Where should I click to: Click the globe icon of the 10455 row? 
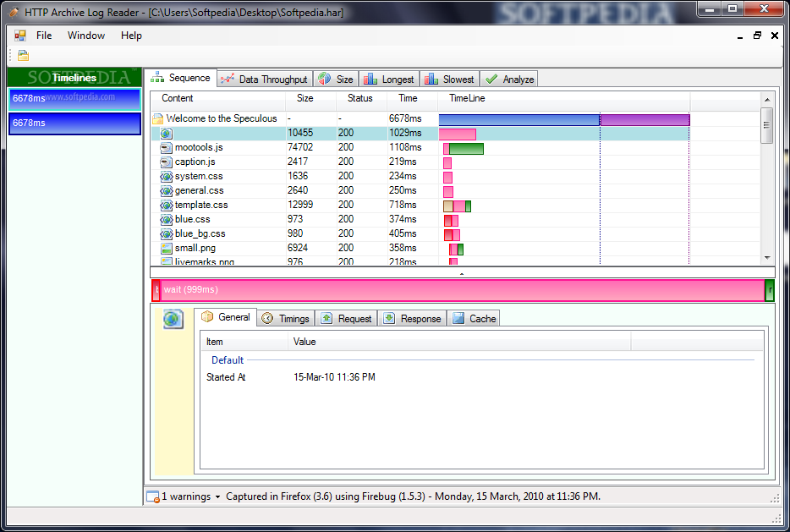[167, 134]
